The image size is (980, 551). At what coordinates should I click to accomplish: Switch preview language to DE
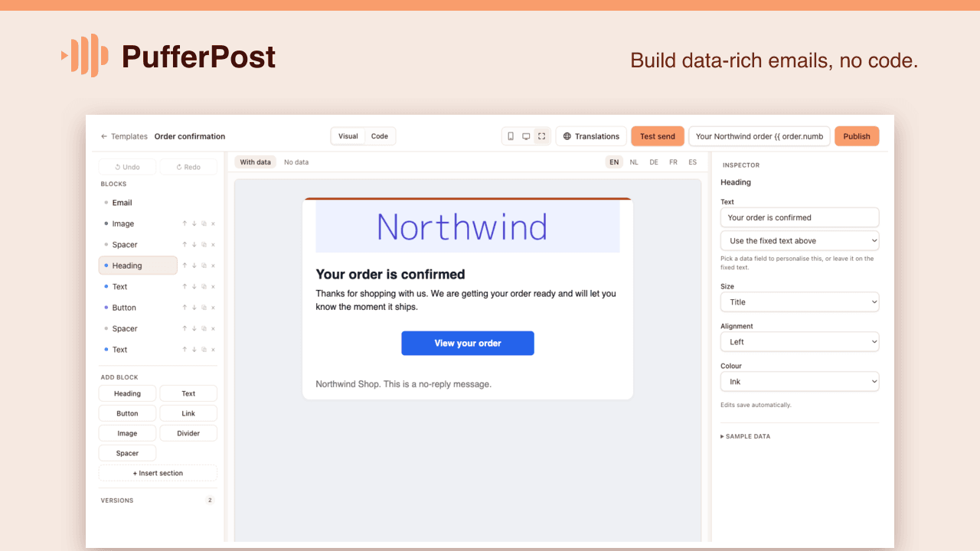(x=654, y=162)
